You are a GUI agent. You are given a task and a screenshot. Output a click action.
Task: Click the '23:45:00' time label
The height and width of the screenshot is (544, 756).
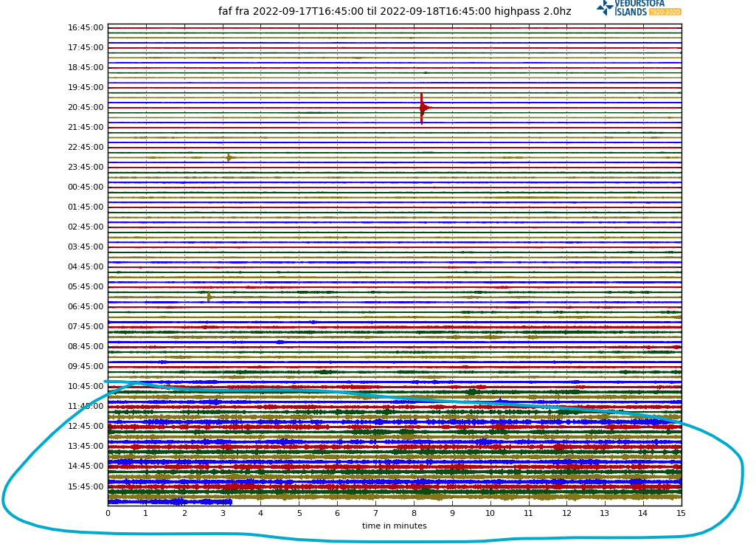click(86, 167)
